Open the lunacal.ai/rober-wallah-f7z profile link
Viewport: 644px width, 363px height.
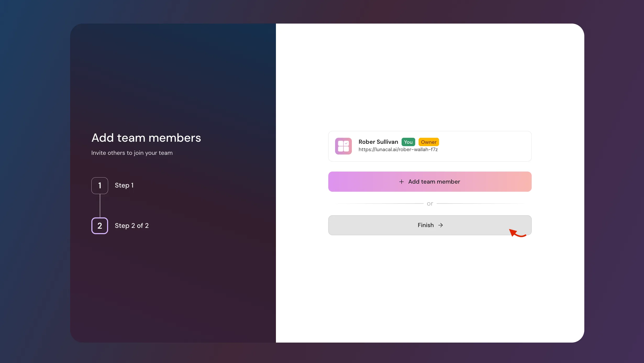[x=398, y=150]
